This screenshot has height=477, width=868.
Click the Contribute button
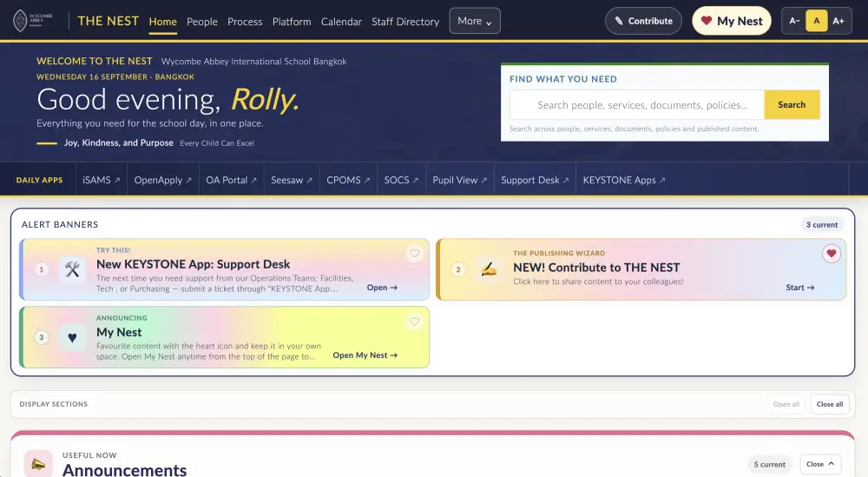(x=643, y=21)
